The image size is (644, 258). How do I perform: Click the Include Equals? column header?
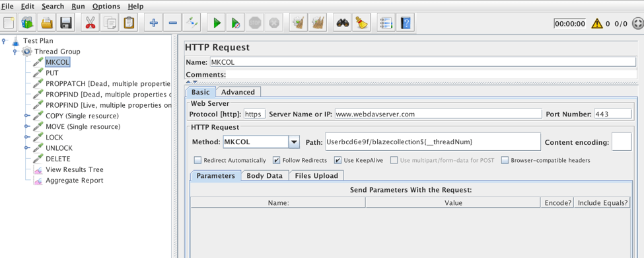[x=602, y=202]
